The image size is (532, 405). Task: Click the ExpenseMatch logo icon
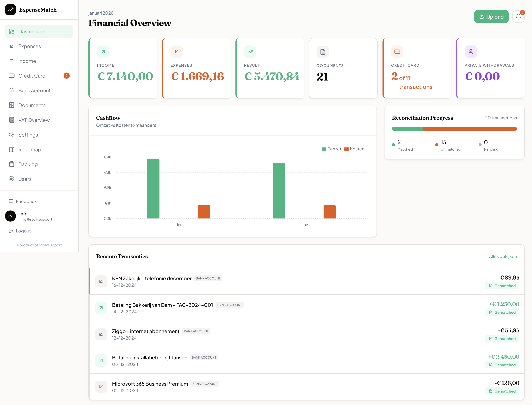pyautogui.click(x=10, y=10)
